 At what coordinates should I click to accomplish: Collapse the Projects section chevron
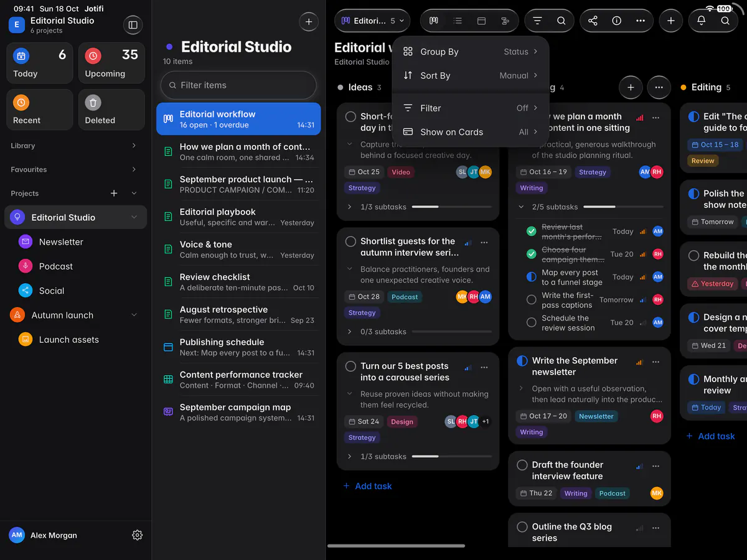[134, 194]
